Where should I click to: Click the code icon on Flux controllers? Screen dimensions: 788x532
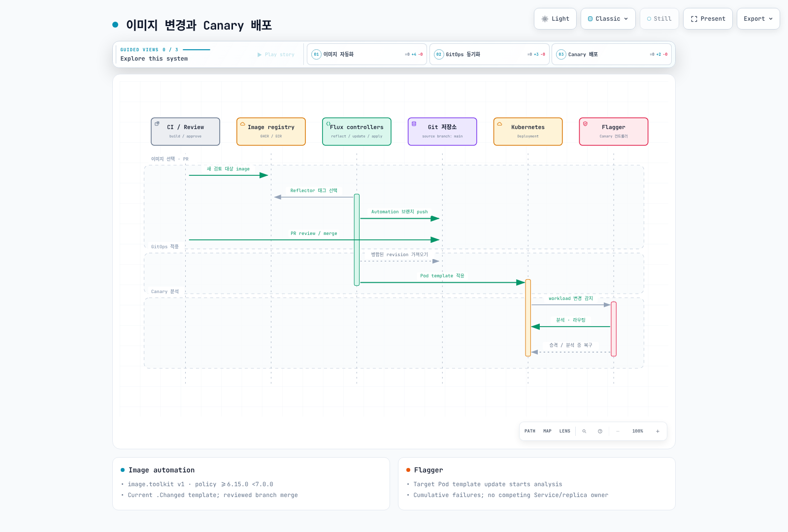[x=328, y=124]
